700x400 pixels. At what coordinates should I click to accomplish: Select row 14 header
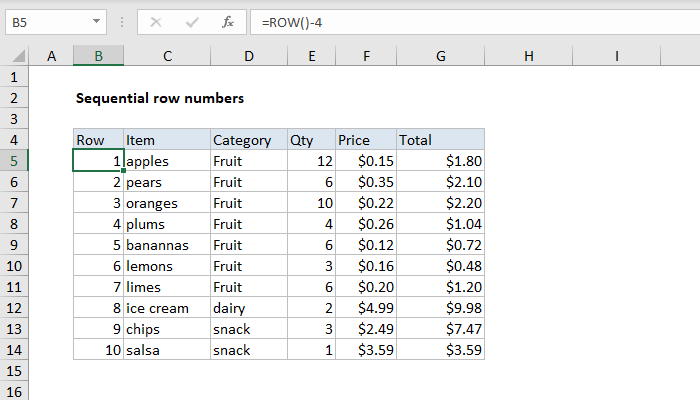coord(14,350)
